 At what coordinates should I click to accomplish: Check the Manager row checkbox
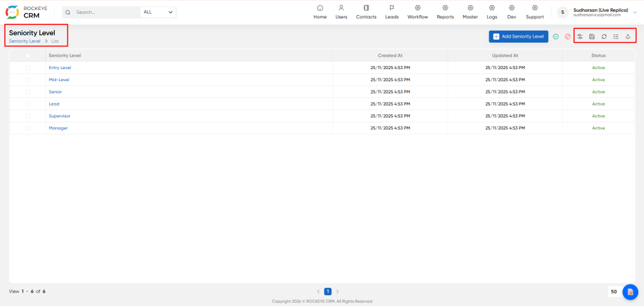point(28,128)
